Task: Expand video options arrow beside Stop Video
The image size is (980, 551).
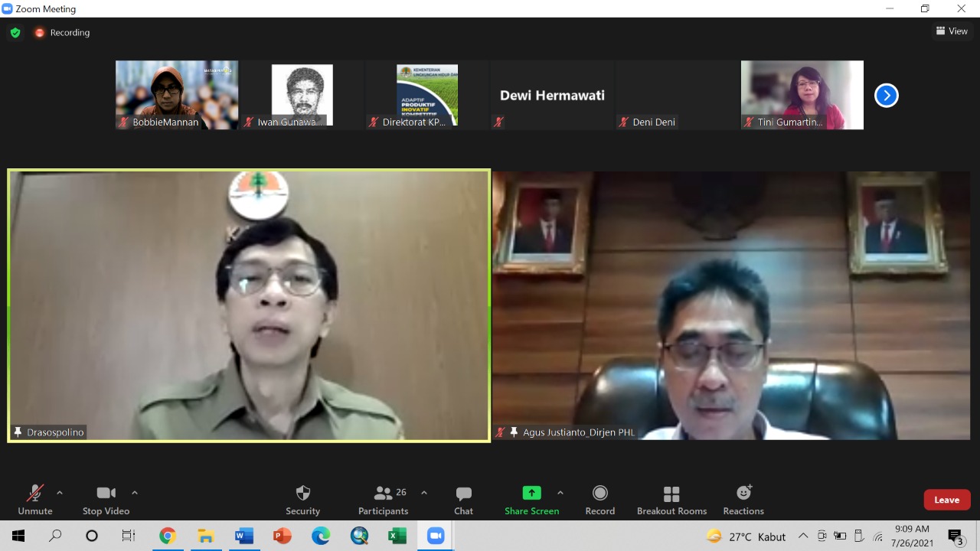Action: click(x=135, y=493)
